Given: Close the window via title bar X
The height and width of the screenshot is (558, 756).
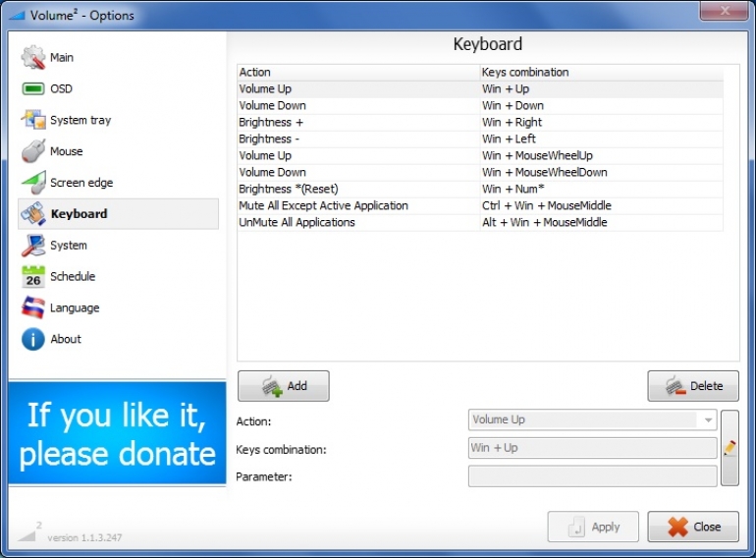Looking at the screenshot, I should 724,11.
